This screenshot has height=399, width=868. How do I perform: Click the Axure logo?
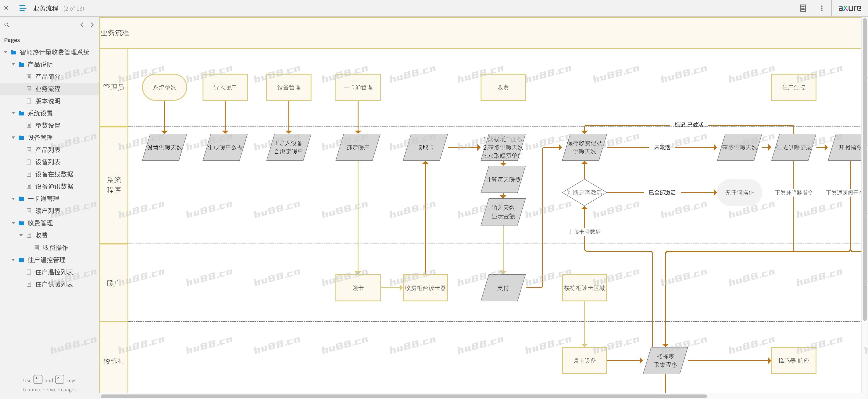tap(849, 8)
